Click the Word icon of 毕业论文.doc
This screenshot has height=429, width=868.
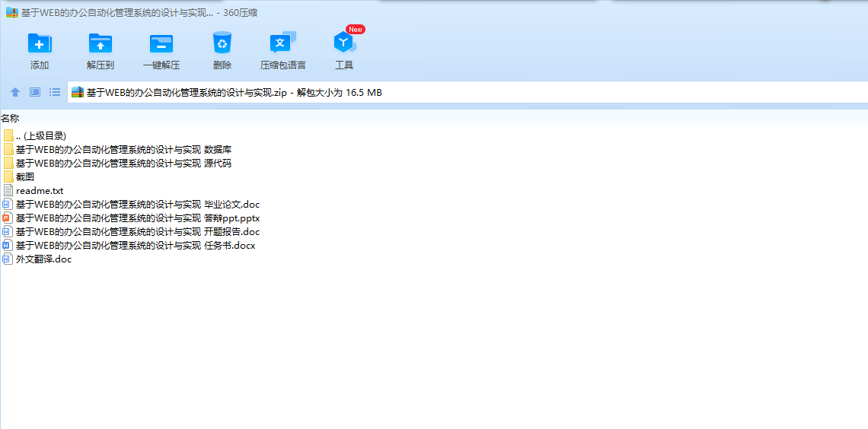click(7, 205)
